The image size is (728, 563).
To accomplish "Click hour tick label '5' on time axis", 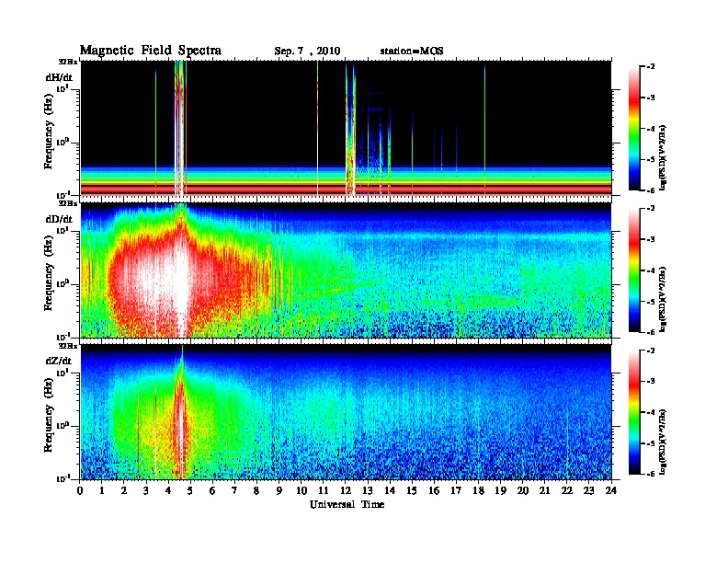I will click(x=190, y=491).
